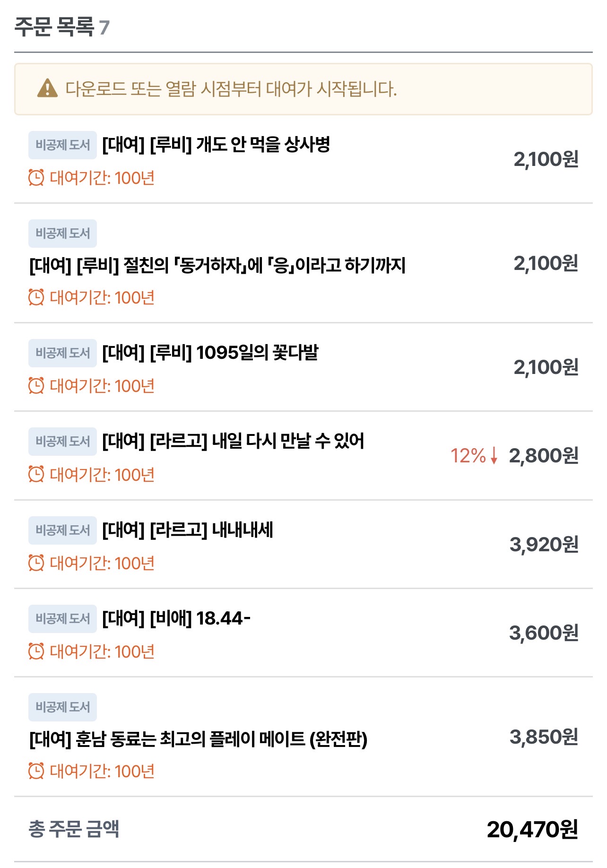Open the [비애] 18.44- book entry
607x868 pixels.
(176, 618)
